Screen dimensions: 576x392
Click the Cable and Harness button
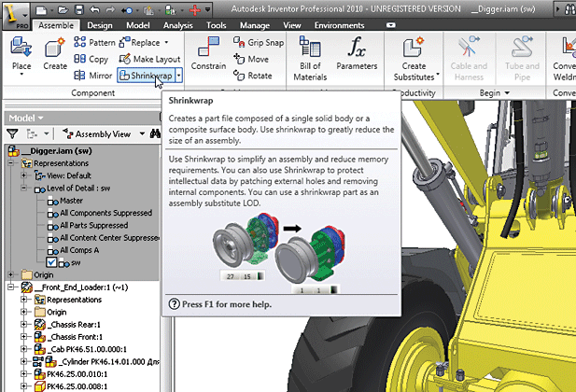point(469,58)
